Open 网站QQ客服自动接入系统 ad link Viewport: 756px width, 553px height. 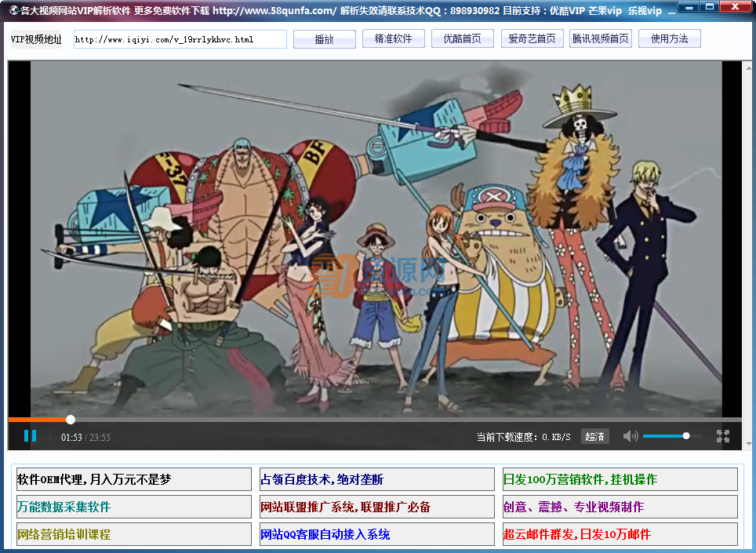point(377,534)
